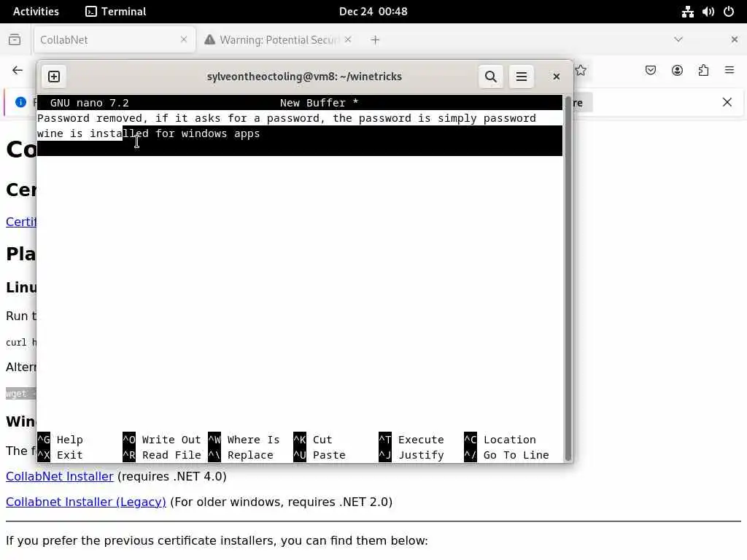Click the '(requires .NET 4.0)' text
The height and width of the screenshot is (560, 747).
(x=172, y=476)
